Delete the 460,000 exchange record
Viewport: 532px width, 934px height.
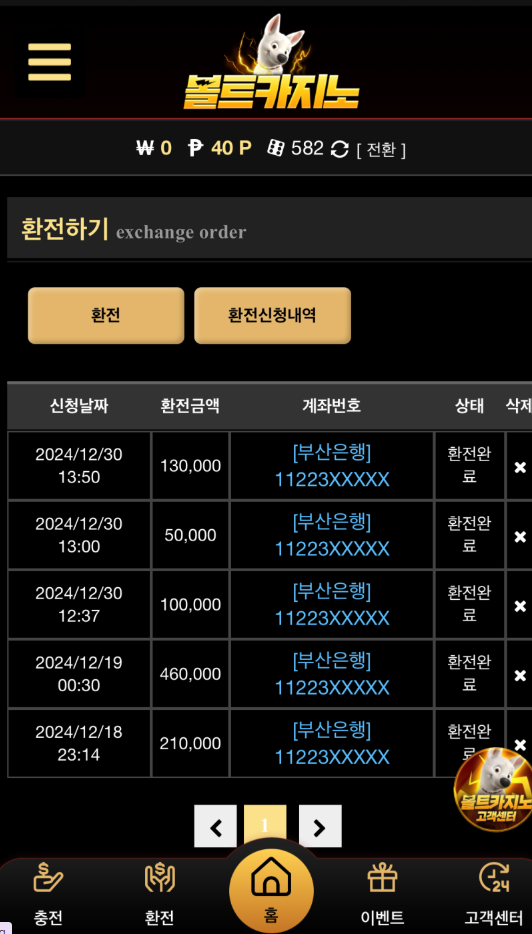(520, 675)
